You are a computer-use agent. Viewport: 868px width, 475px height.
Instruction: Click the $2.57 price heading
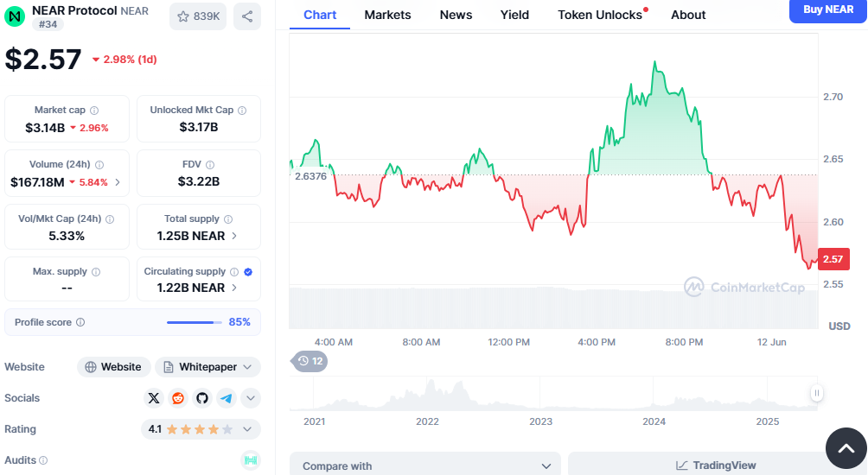point(43,60)
